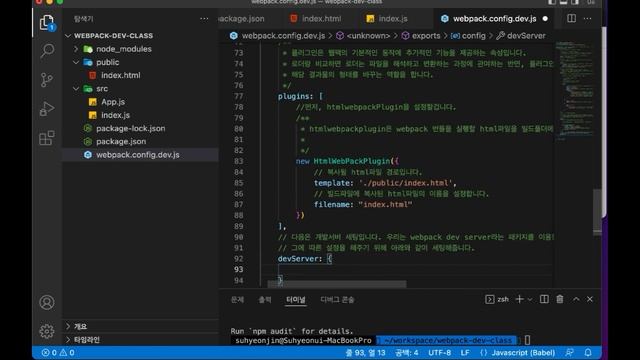640x360 pixels.
Task: Collapse the public folder
Action: [76, 62]
